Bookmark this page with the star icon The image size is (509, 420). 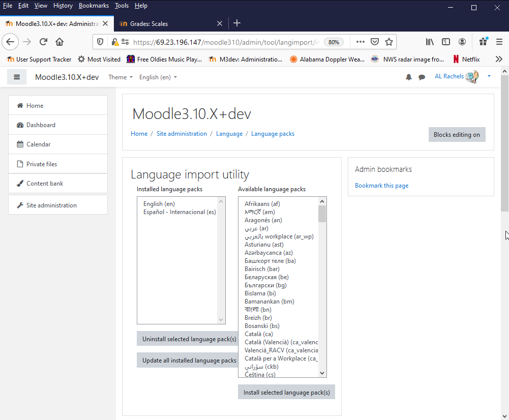pos(389,42)
